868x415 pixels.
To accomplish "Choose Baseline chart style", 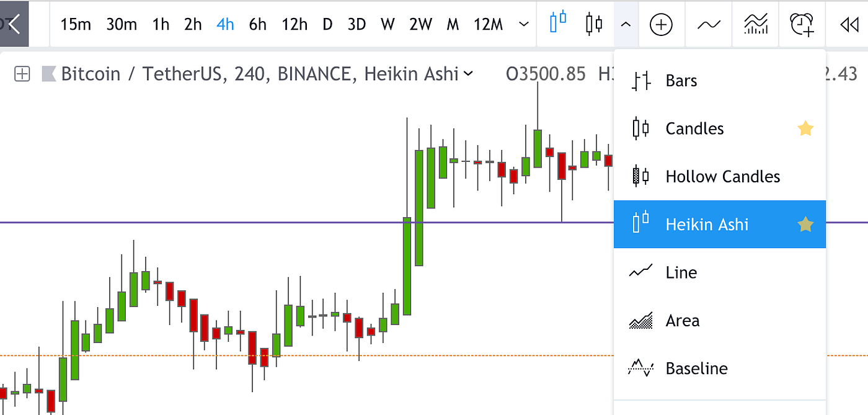I will click(x=696, y=368).
